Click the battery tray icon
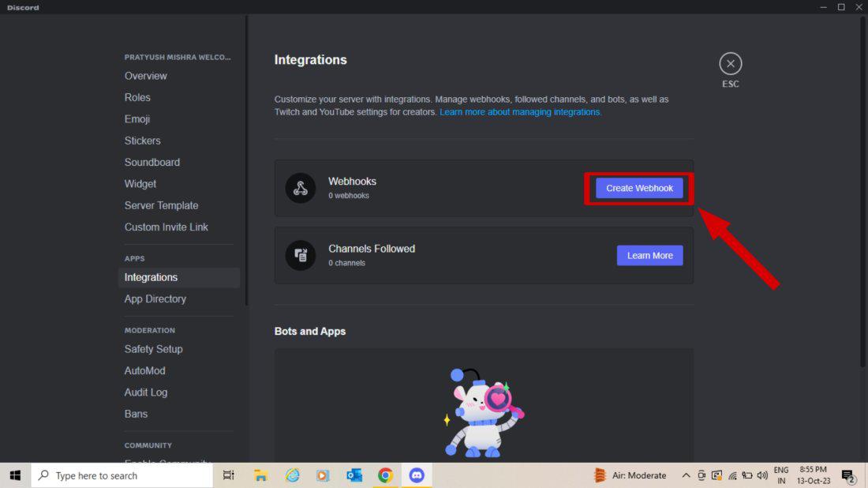 pos(747,475)
